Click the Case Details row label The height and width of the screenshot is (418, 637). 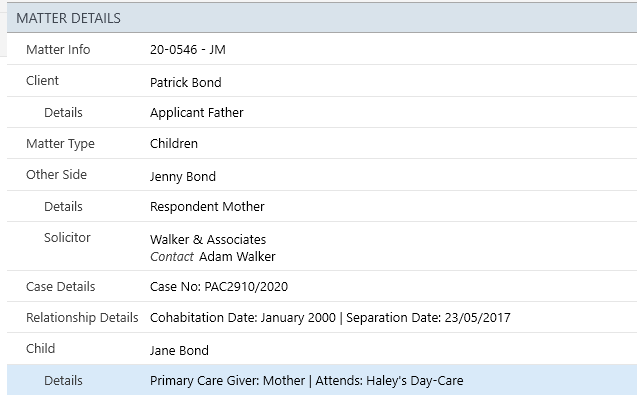click(61, 287)
